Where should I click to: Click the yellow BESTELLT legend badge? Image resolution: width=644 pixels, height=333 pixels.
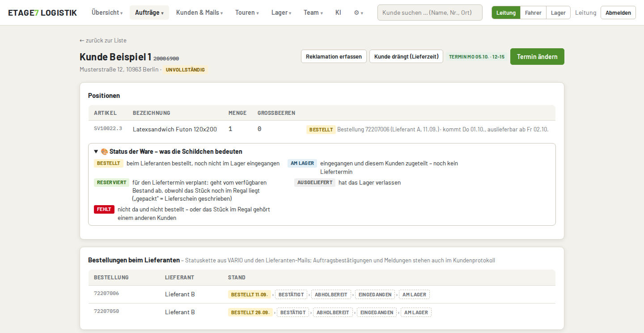pyautogui.click(x=109, y=163)
